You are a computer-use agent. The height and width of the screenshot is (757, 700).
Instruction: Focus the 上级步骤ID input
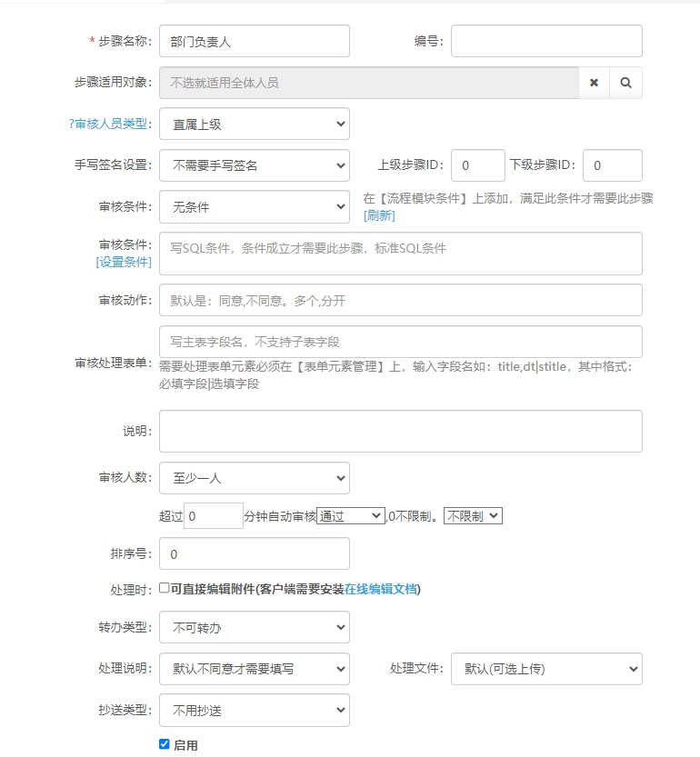(478, 165)
